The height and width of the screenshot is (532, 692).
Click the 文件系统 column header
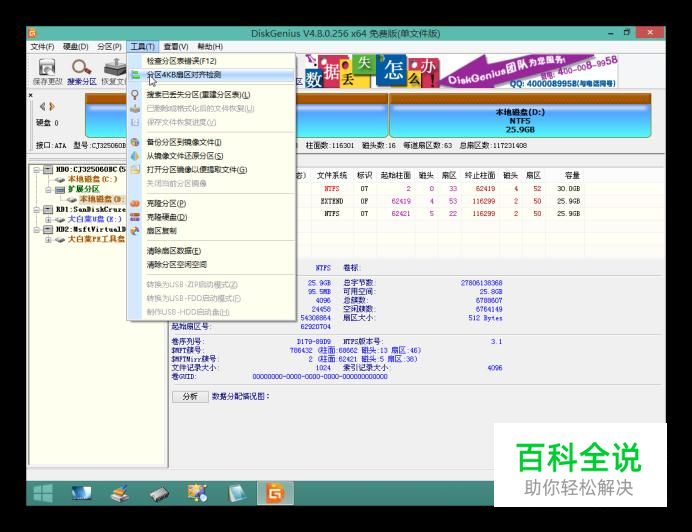[332, 176]
